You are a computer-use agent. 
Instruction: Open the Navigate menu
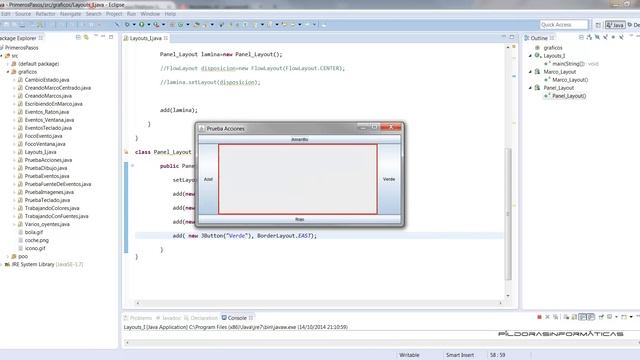(x=71, y=14)
